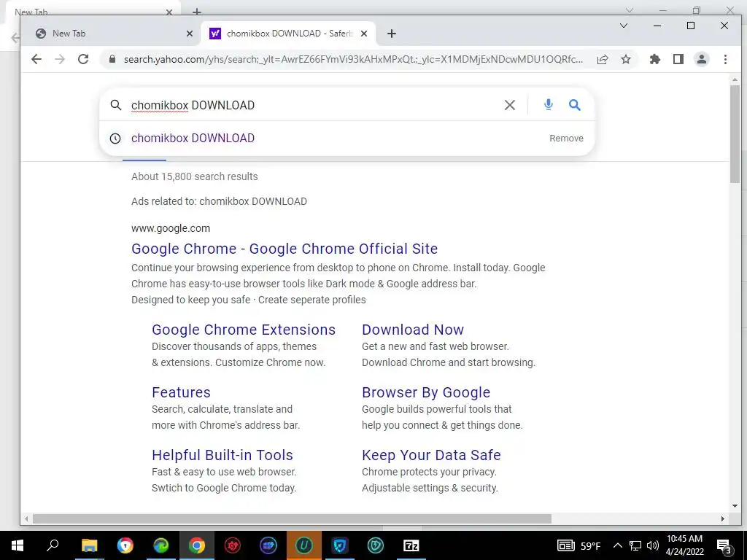Click the scroll down arrow
747x560 pixels.
(734, 506)
